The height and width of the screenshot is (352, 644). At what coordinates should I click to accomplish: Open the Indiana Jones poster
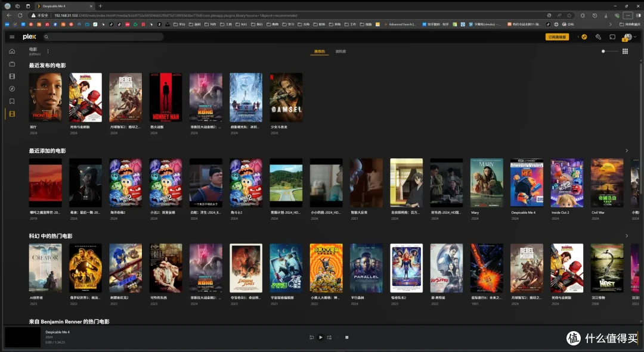246,268
